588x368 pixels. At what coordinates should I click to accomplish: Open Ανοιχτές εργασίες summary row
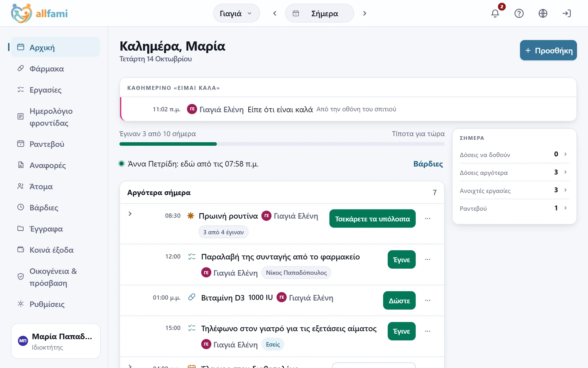point(514,190)
